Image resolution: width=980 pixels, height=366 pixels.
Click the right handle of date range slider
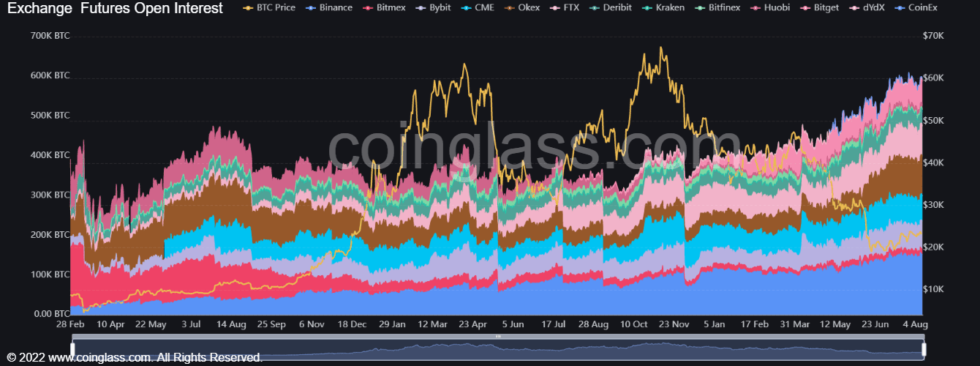coord(923,350)
